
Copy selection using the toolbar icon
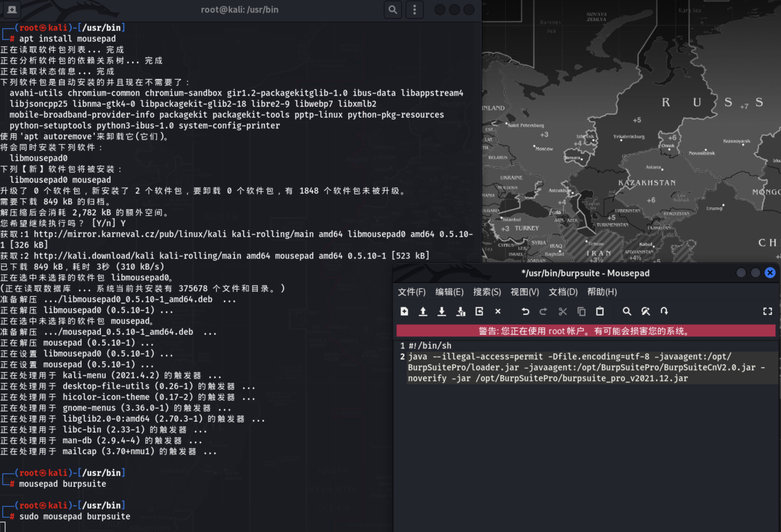coord(581,311)
